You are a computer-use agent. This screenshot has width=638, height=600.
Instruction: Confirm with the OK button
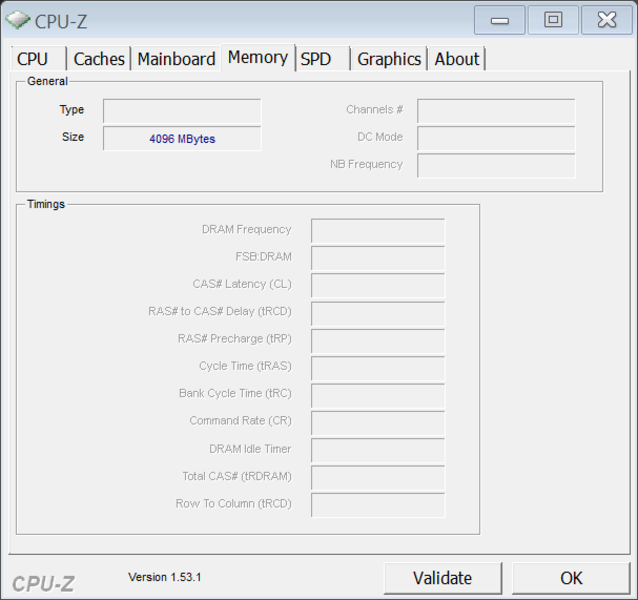(x=571, y=578)
